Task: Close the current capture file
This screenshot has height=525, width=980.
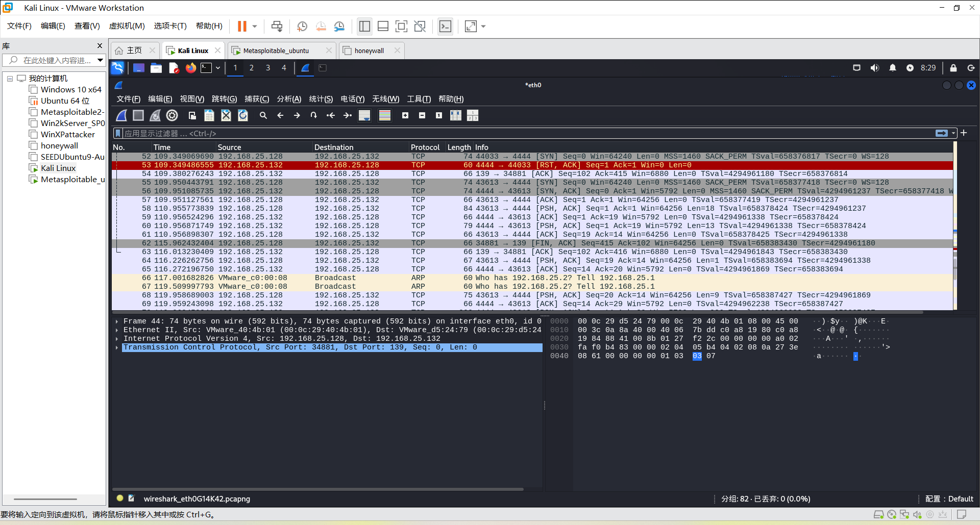Action: (226, 116)
